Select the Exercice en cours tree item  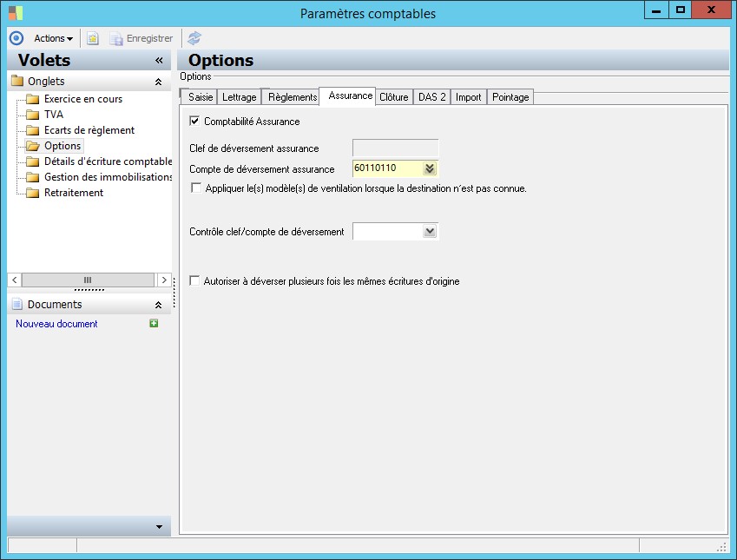click(x=83, y=99)
